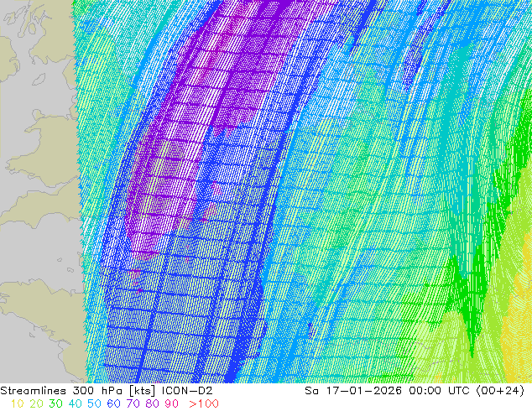Click the violet legend value 70
Viewport: 532px width, 411px height.
(133, 403)
